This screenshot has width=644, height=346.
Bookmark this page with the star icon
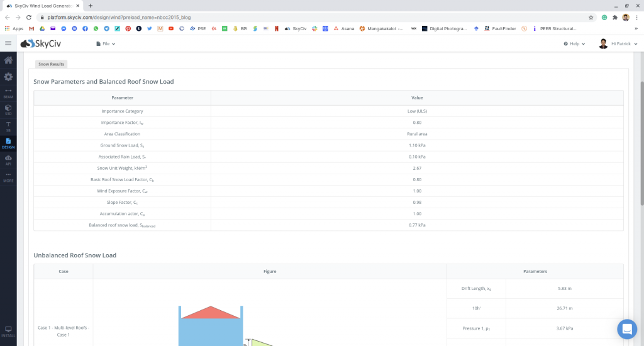click(x=591, y=17)
